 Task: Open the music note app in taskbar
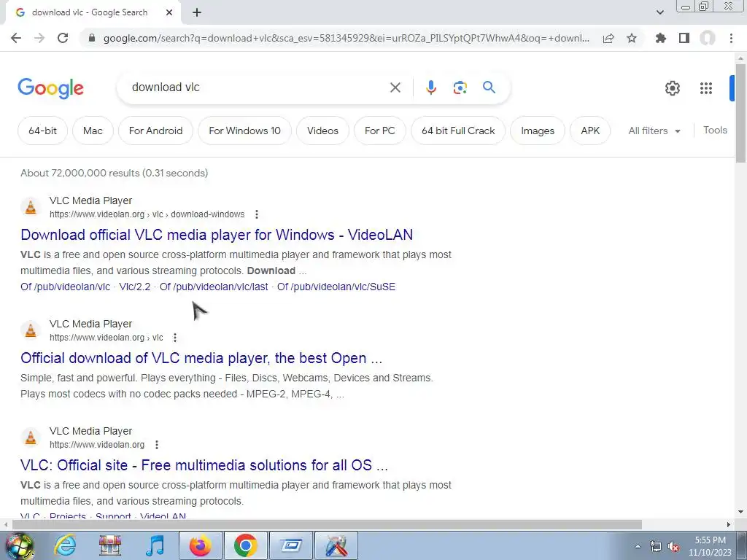(x=155, y=545)
